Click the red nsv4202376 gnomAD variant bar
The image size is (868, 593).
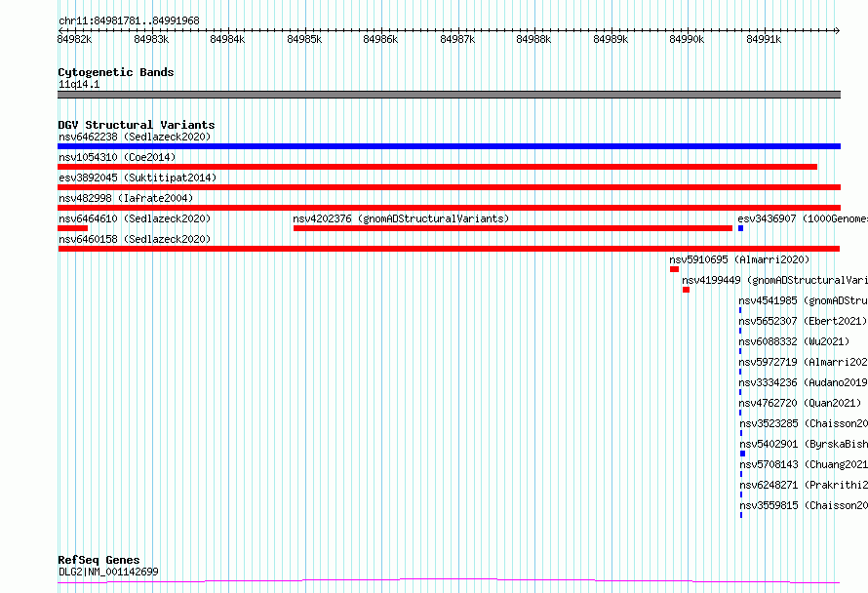[x=513, y=228]
